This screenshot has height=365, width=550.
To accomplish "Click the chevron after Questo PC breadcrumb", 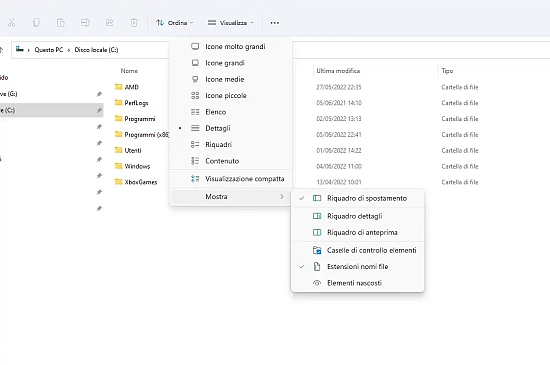I will click(69, 50).
